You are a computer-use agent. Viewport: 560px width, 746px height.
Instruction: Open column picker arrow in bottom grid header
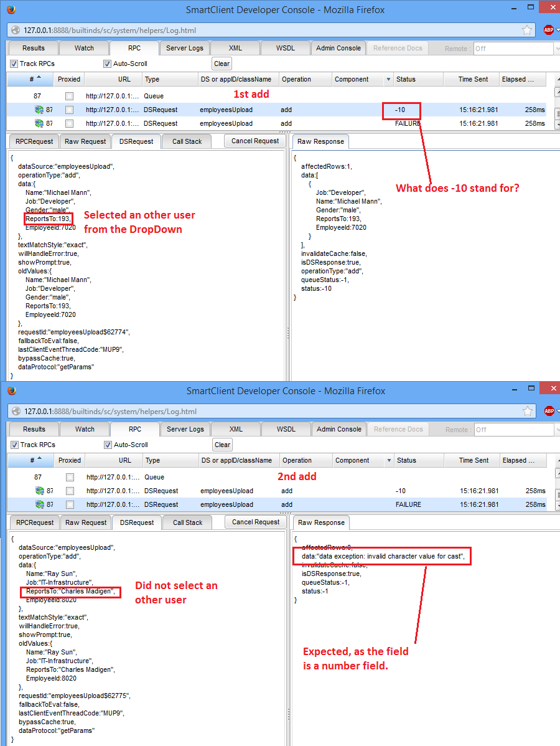389,461
